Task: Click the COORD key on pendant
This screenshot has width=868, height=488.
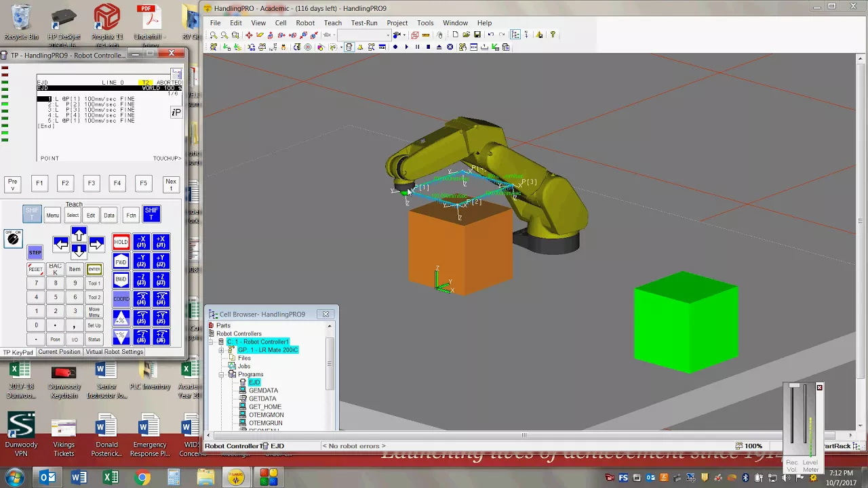Action: coord(121,298)
